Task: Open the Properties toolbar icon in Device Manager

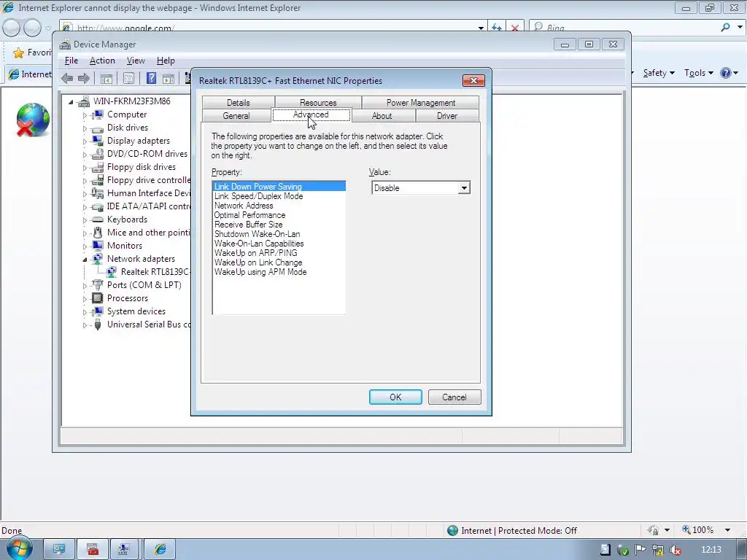Action: click(x=128, y=79)
